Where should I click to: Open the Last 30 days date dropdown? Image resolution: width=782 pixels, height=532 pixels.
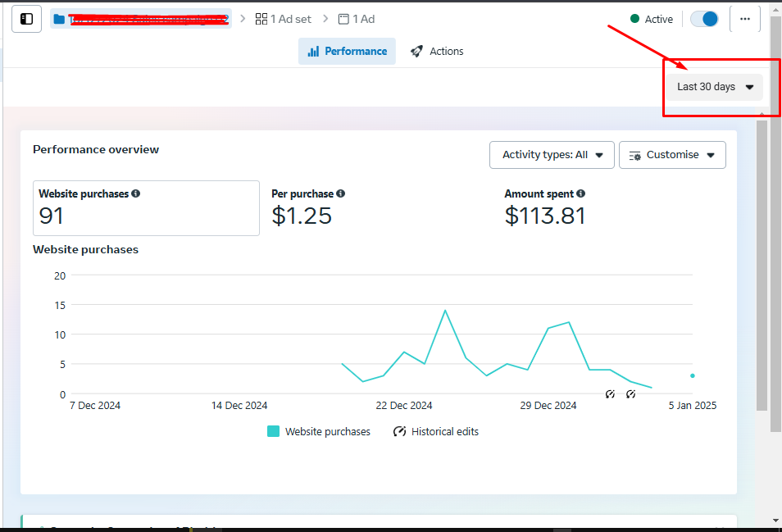pos(714,87)
